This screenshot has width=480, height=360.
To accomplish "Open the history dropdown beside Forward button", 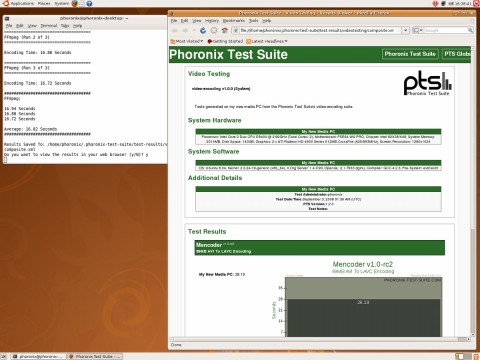I will pos(194,30).
